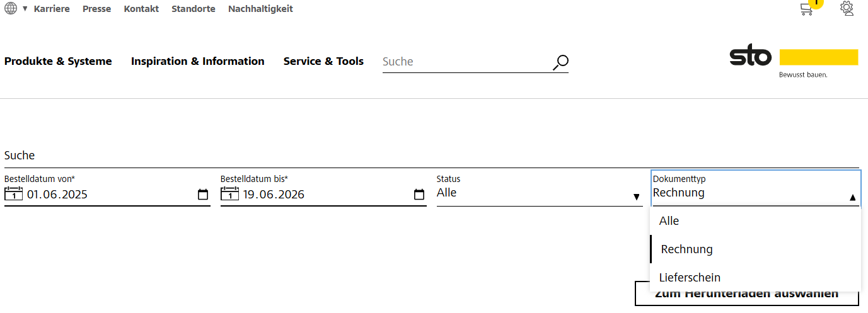This screenshot has width=868, height=313.
Task: Select Rechnung in the Dokumenttyp list
Action: [755, 249]
